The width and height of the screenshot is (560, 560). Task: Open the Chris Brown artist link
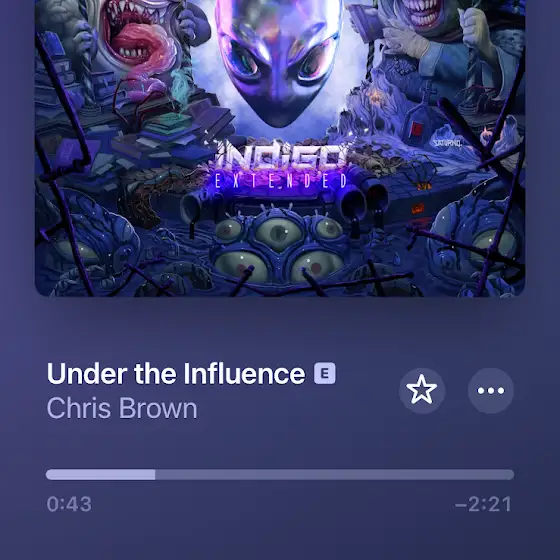pyautogui.click(x=122, y=408)
